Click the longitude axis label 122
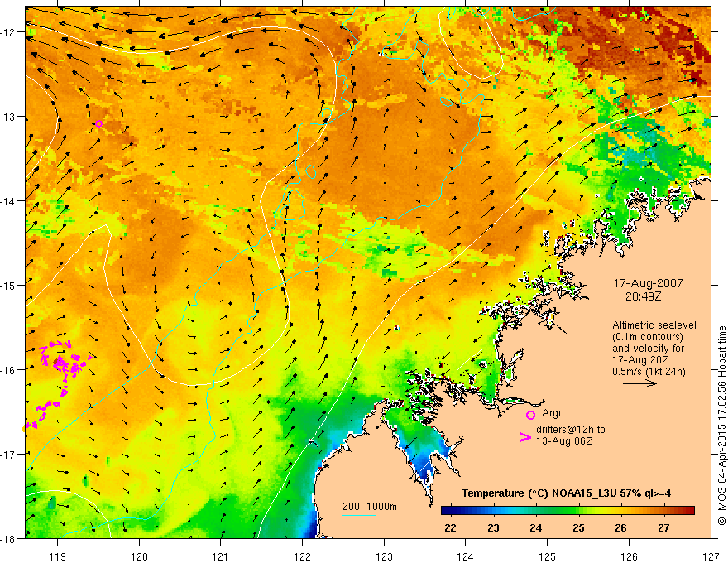Image resolution: width=728 pixels, height=563 pixels. (x=303, y=556)
